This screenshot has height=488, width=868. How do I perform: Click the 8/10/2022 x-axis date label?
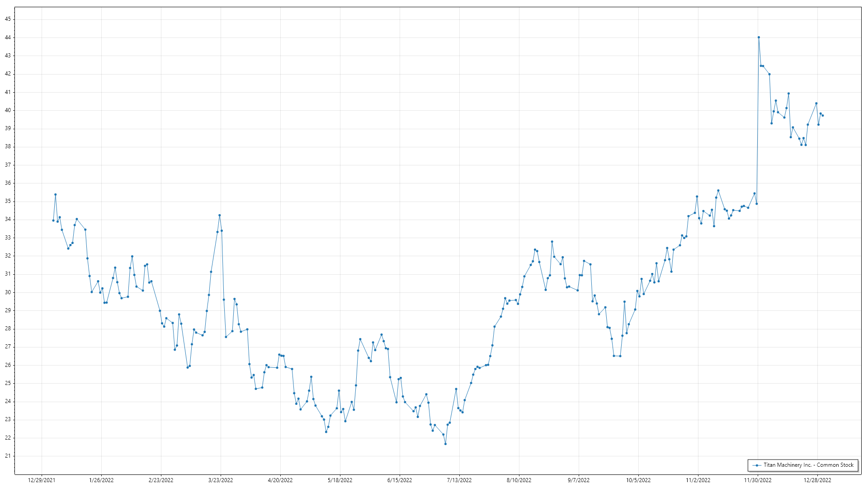coord(519,480)
